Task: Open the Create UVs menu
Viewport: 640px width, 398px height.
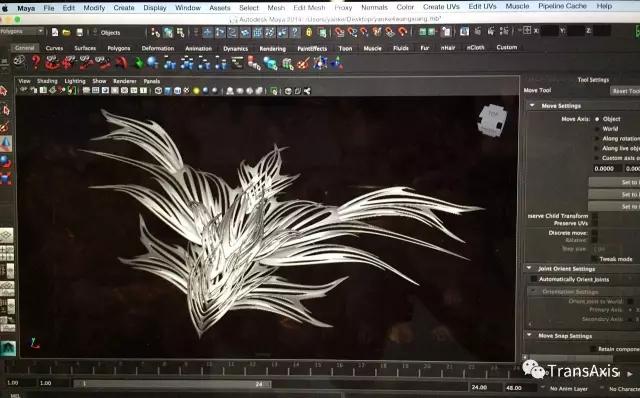Action: 441,7
